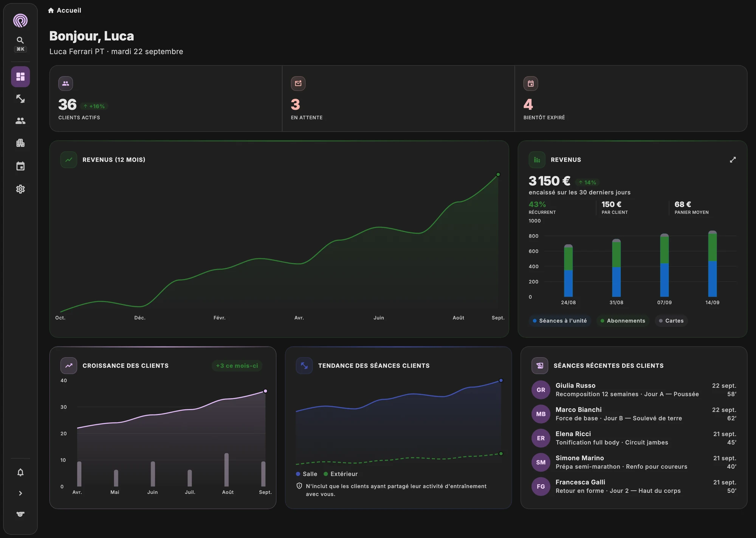The height and width of the screenshot is (538, 756).
Task: Open the settings gear icon
Action: tap(20, 189)
